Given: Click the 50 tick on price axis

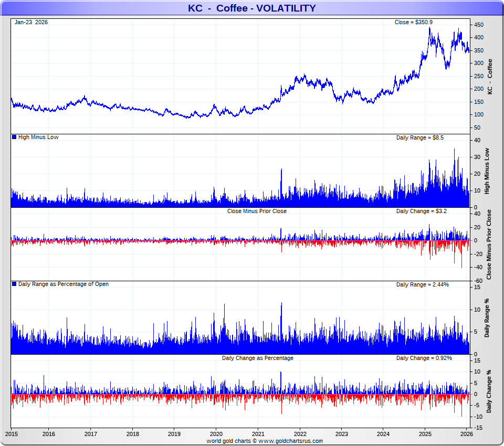Looking at the screenshot, I should 477,128.
